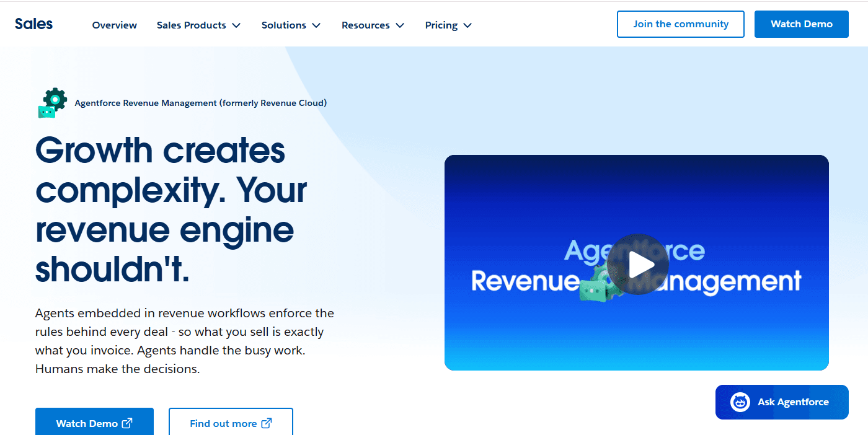Click the Ask Agentforce robot icon
This screenshot has width=868, height=435.
(740, 402)
